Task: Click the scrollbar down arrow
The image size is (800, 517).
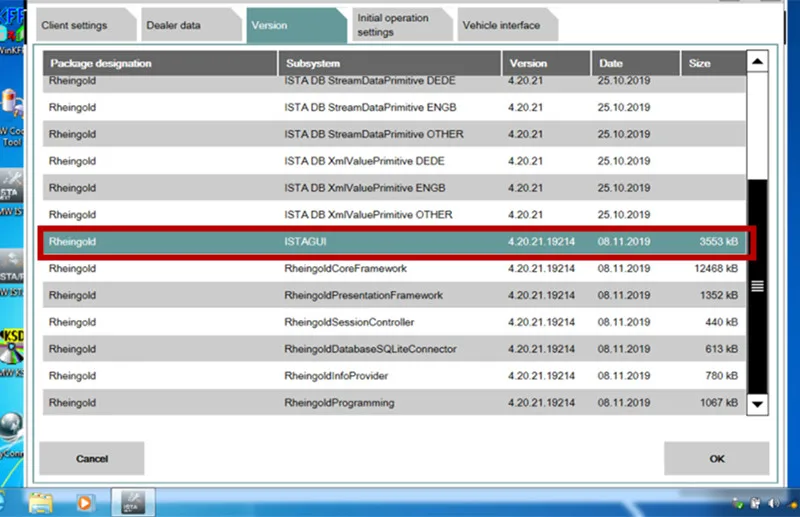Action: tap(757, 404)
